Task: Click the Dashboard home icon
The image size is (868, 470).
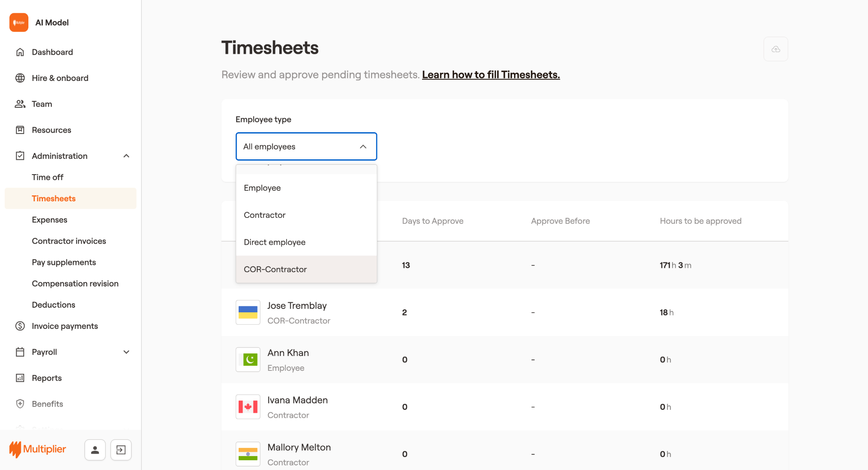Action: click(x=20, y=52)
